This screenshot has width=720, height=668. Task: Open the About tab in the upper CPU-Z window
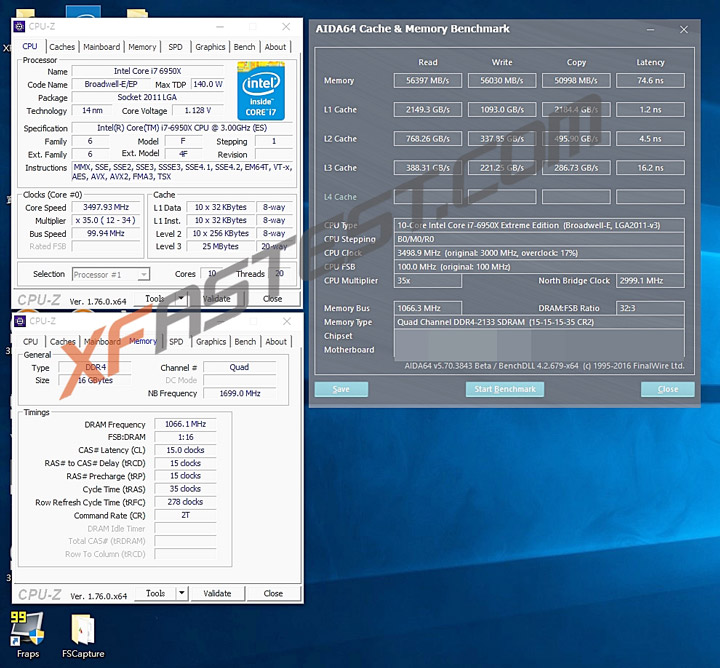pos(275,47)
